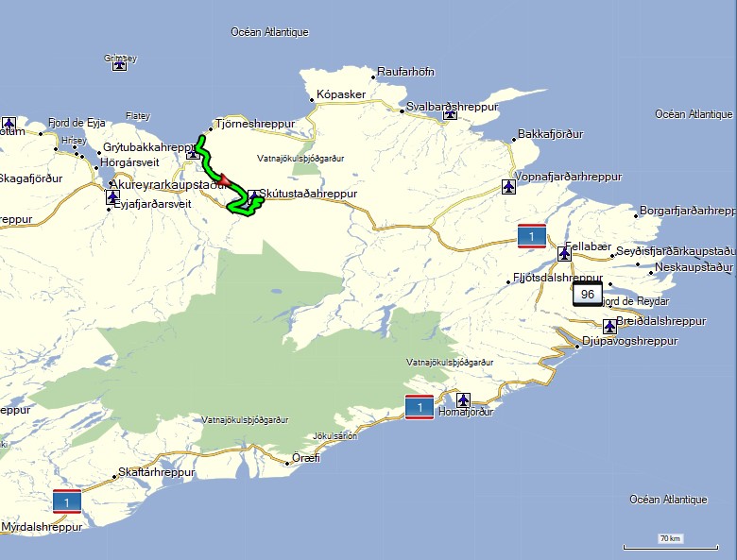This screenshot has height=560, width=737.
Task: Select Route 1 shield near Mýrdalshreppur
Action: (x=66, y=501)
